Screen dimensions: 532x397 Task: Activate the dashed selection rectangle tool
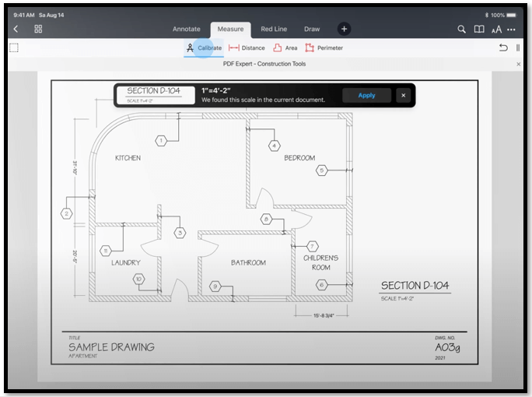14,48
